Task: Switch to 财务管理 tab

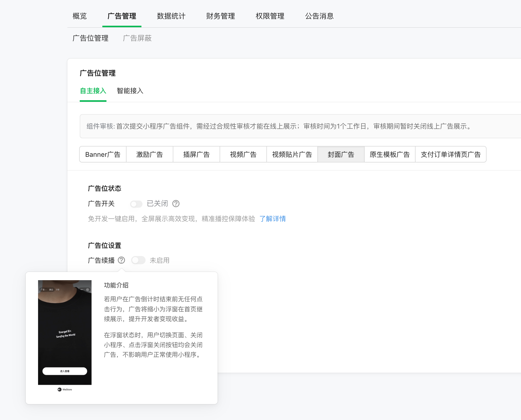Action: (220, 16)
